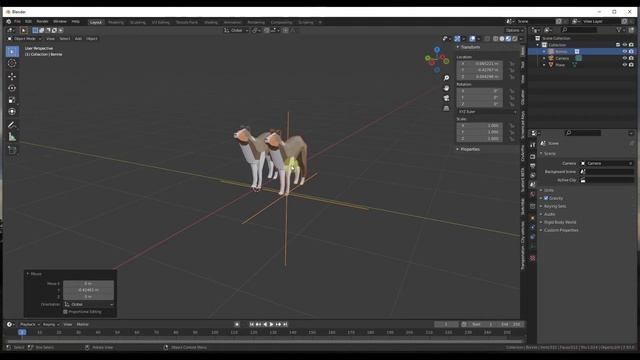Select the Transform tool

[x=12, y=112]
